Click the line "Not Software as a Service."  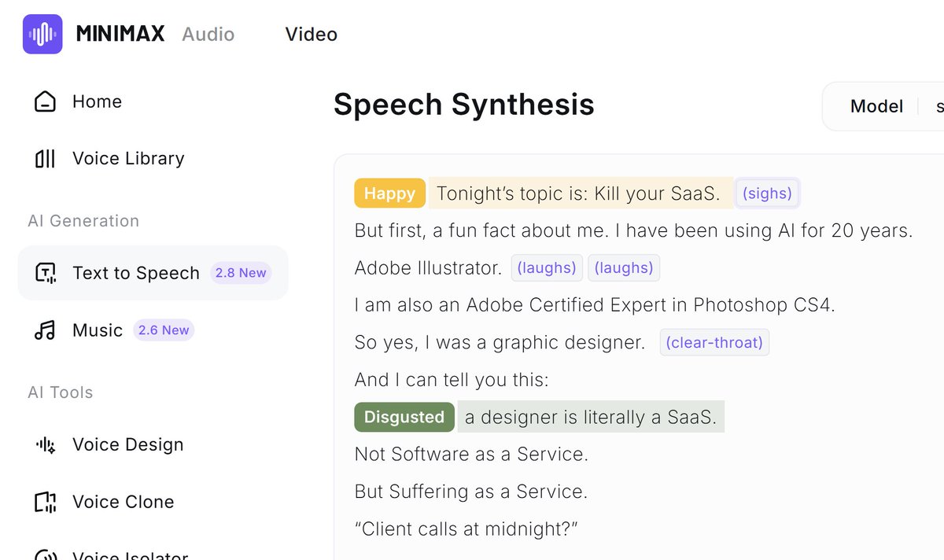[471, 454]
